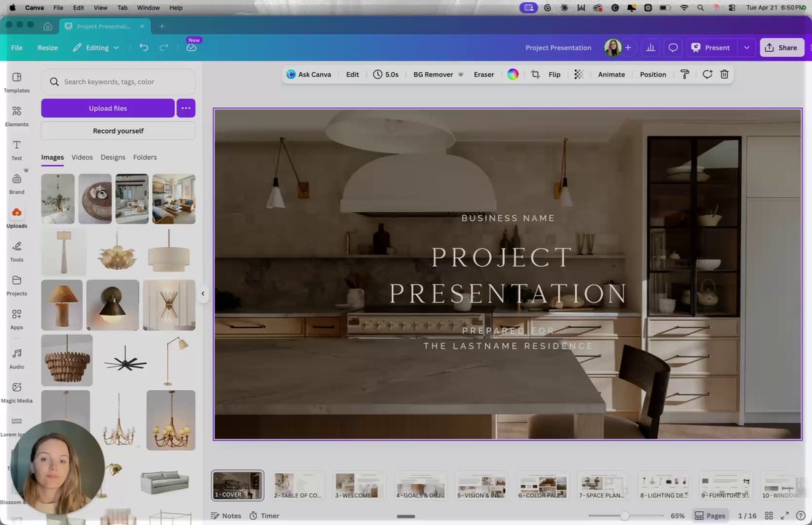Open the analytics bar chart icon

pos(651,47)
